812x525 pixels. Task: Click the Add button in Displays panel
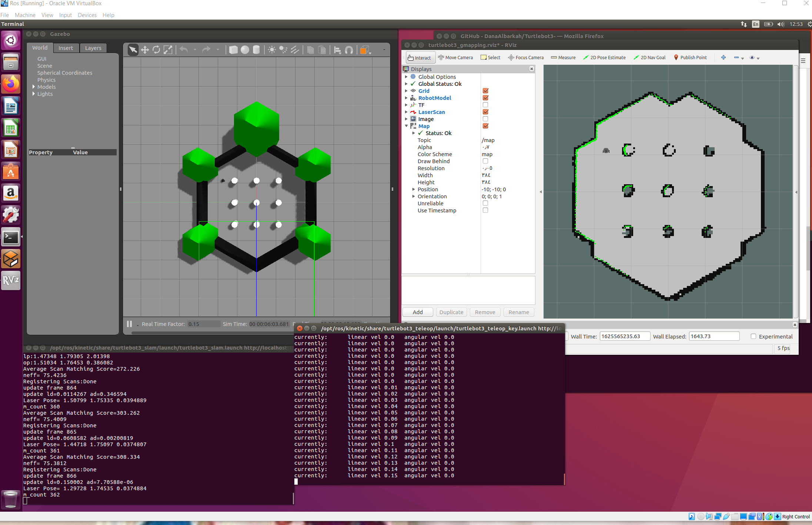point(417,312)
